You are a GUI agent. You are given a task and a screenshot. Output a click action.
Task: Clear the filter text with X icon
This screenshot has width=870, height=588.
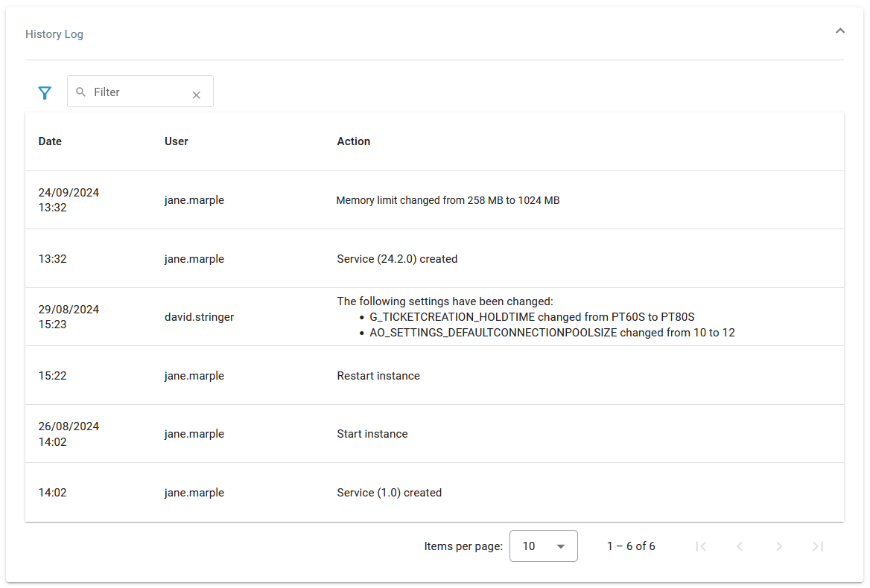(x=197, y=95)
